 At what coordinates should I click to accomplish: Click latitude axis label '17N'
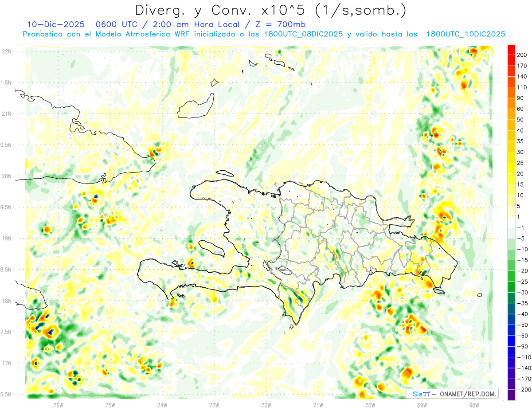[x=7, y=363]
